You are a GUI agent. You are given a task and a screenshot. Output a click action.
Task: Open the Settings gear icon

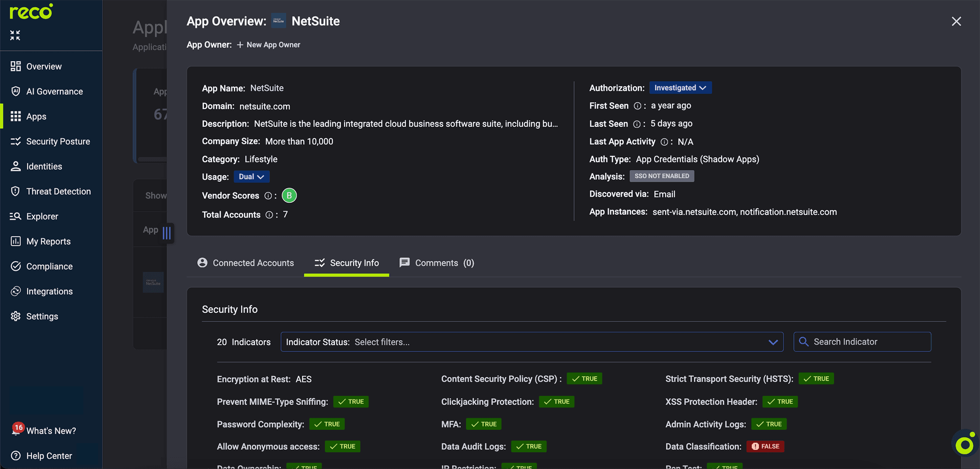coord(16,316)
